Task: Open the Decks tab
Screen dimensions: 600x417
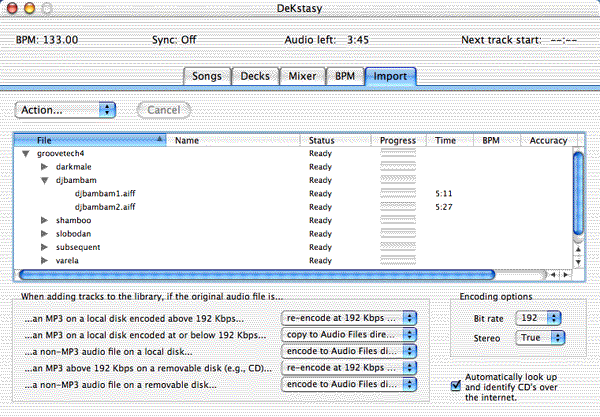Action: click(255, 76)
